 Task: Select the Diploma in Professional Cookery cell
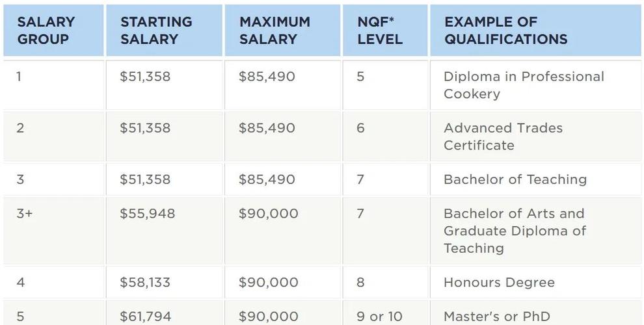click(x=524, y=85)
